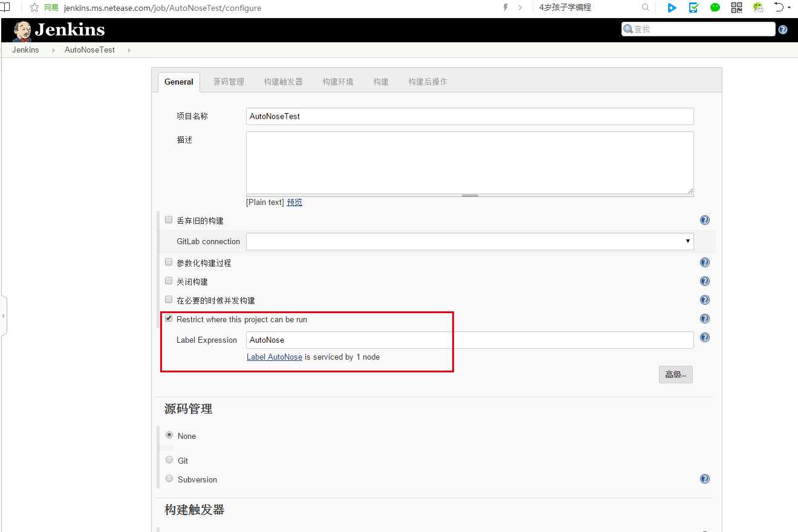The width and height of the screenshot is (798, 532).
Task: Show help for 参数化构建过程
Action: (x=705, y=262)
